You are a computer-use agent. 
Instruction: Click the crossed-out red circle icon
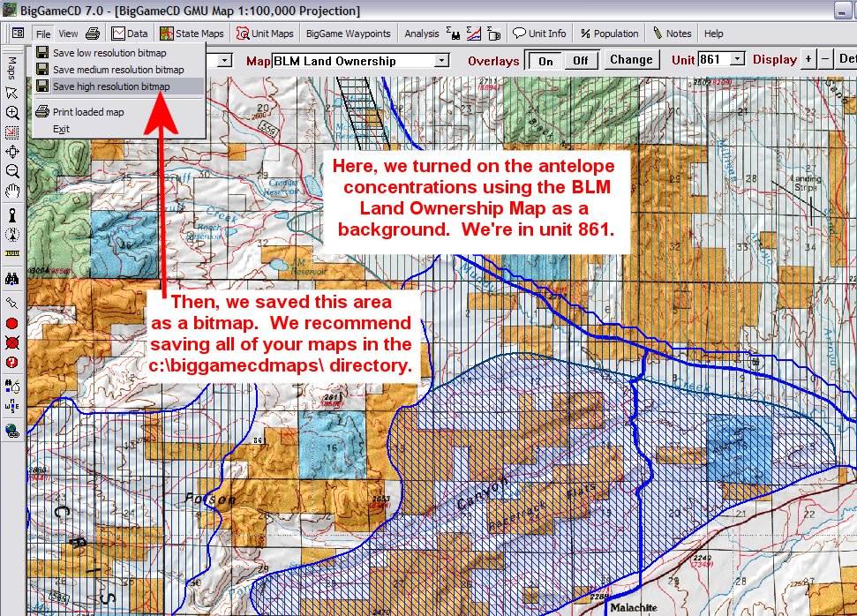(x=12, y=342)
